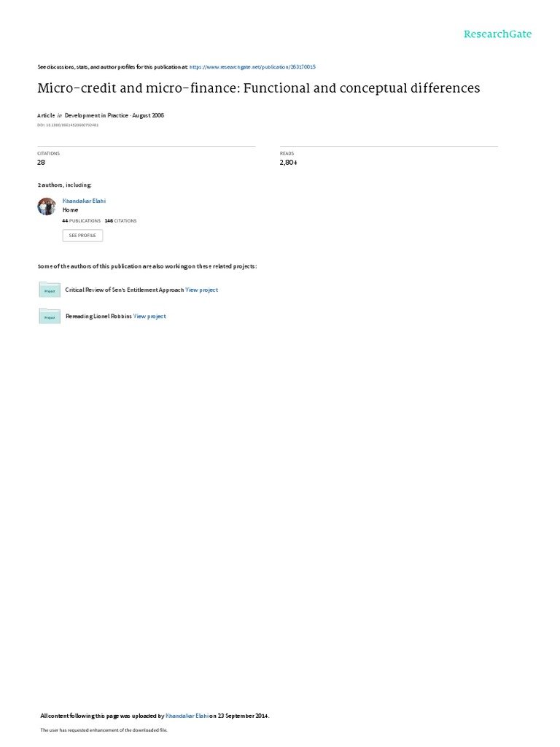Click Khandakar Elahi's profile photo avatar
The width and height of the screenshot is (560, 747).
click(47, 206)
